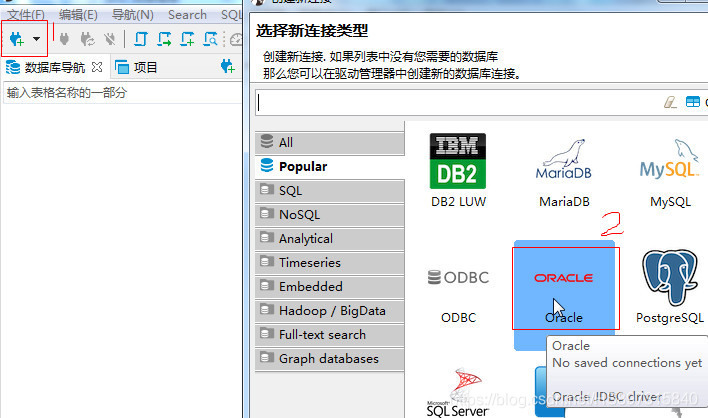Image resolution: width=708 pixels, height=418 pixels.
Task: Choose the MariaDB seal logo
Action: tap(564, 159)
